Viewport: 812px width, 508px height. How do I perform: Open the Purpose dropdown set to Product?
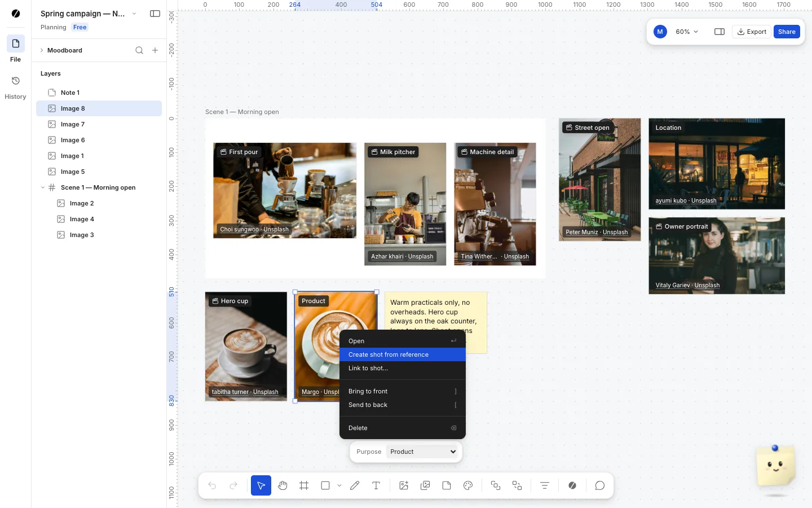[422, 452]
